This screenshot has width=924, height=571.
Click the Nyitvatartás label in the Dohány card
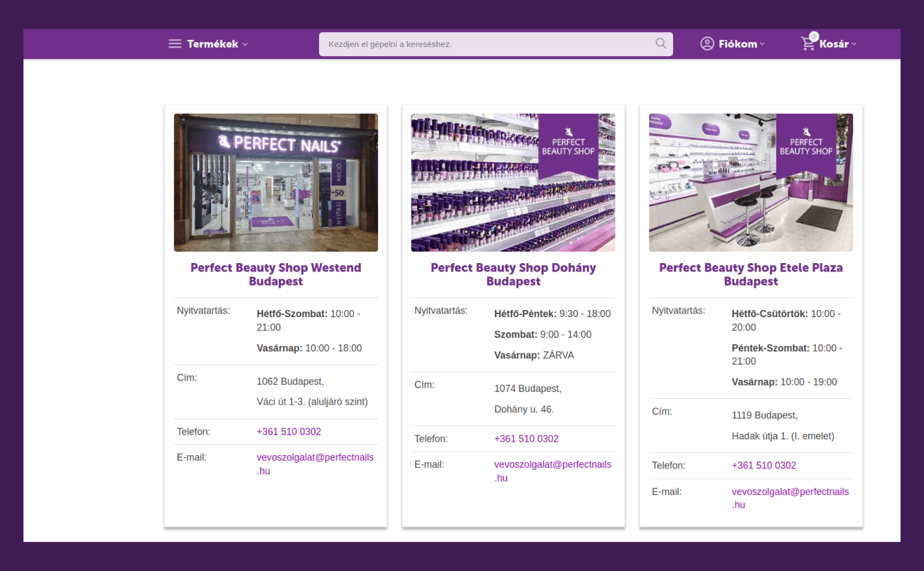click(x=441, y=311)
